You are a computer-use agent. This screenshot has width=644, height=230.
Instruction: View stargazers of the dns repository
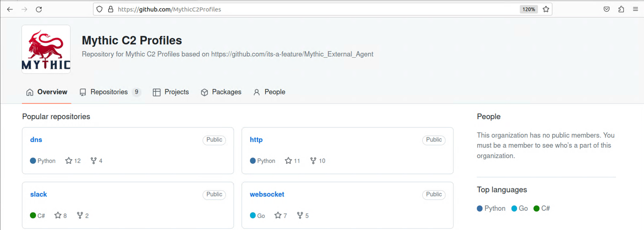[x=73, y=161]
